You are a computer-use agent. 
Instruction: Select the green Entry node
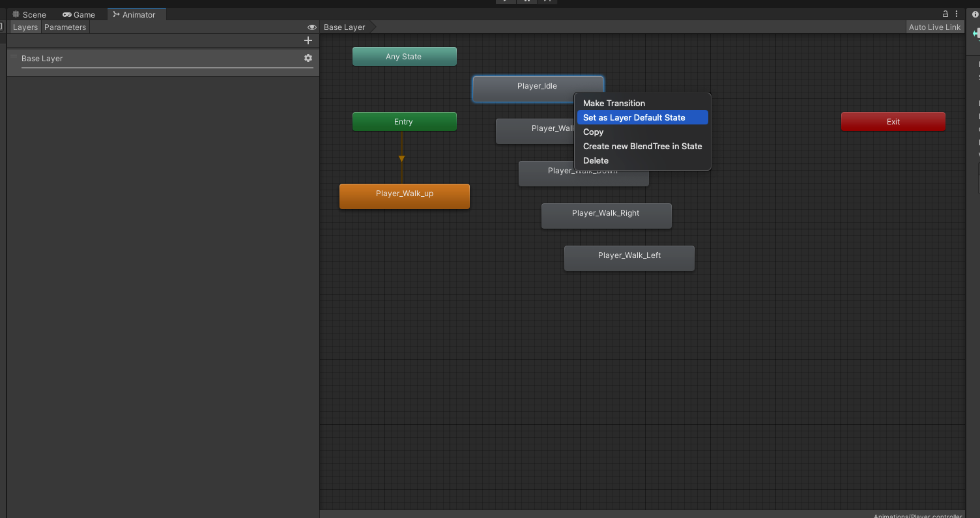click(x=404, y=122)
